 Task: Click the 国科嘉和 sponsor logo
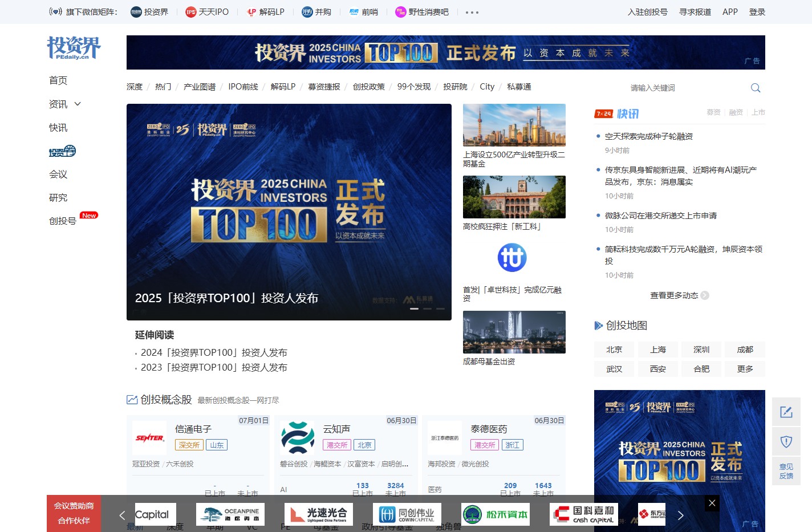coord(584,514)
